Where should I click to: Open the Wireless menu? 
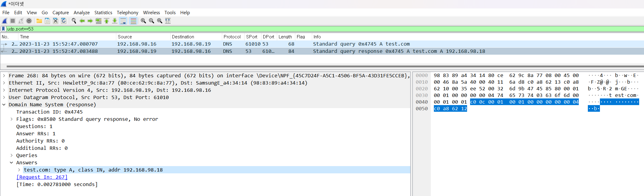coord(151,13)
